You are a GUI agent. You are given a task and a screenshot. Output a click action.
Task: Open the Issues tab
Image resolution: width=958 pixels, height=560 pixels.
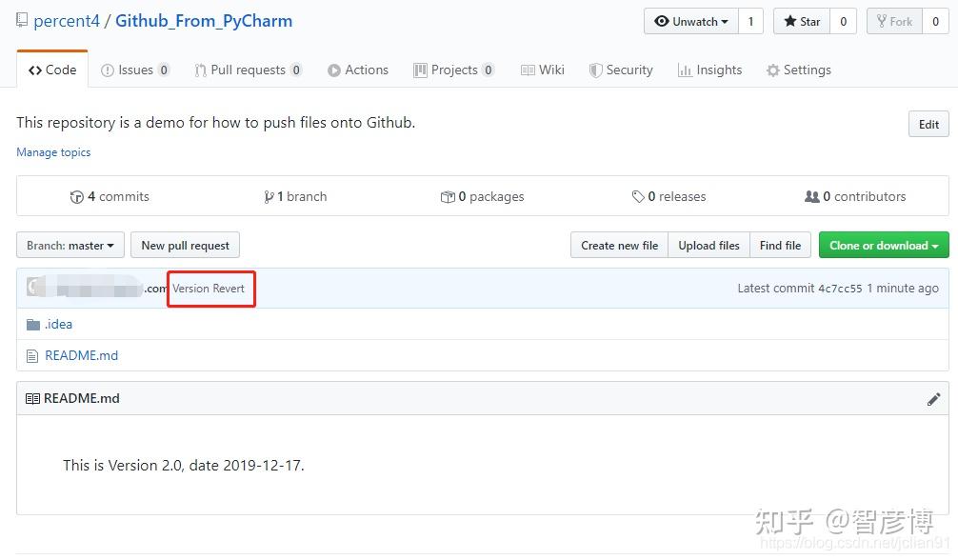[x=134, y=70]
